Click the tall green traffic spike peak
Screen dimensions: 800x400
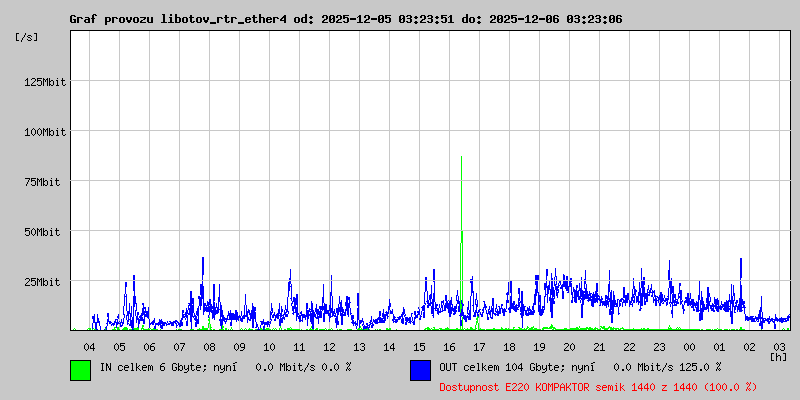click(461, 160)
